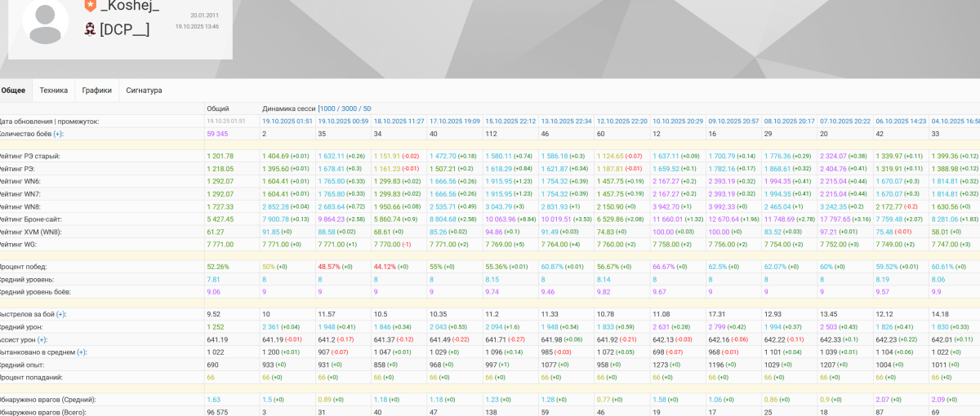Click the [DCP__] clan tag text
This screenshot has height=416, width=980.
coord(124,29)
